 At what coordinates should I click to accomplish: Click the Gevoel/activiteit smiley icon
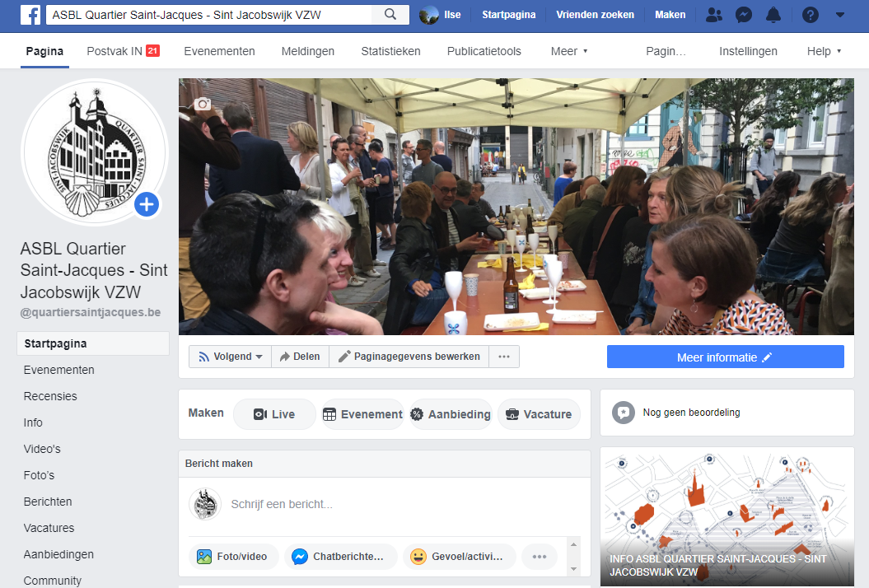point(418,557)
